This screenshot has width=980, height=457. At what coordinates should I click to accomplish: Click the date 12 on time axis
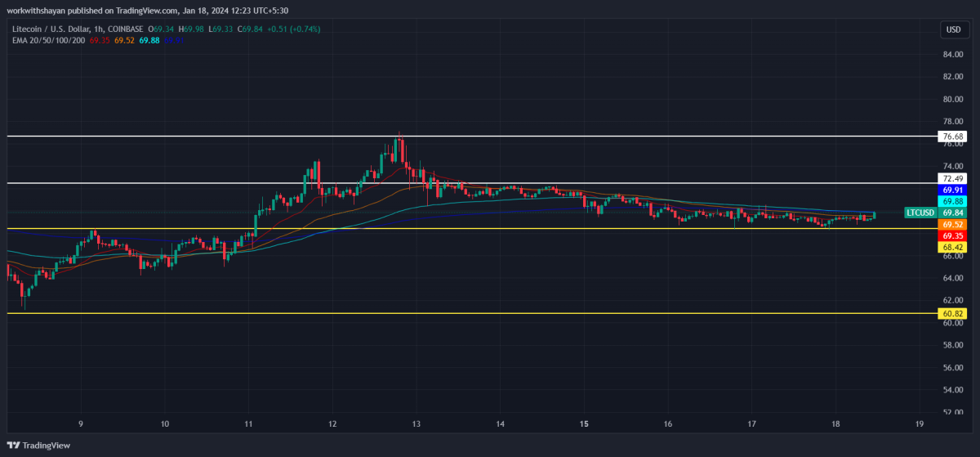pyautogui.click(x=332, y=424)
